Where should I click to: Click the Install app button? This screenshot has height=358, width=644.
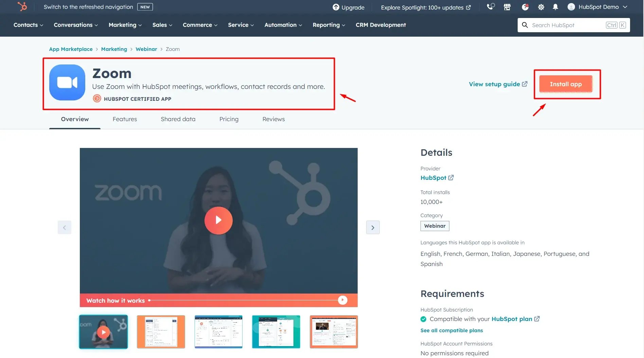point(566,84)
